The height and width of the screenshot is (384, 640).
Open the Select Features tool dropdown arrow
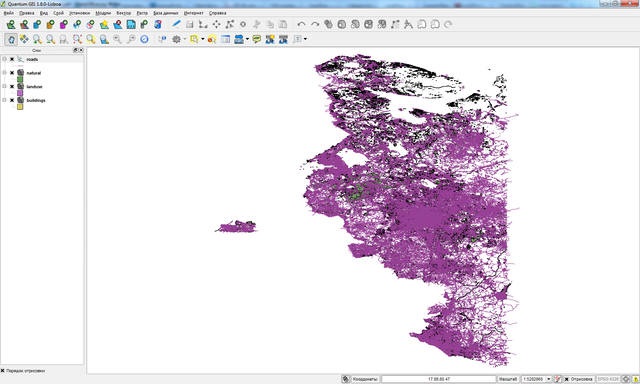click(202, 39)
